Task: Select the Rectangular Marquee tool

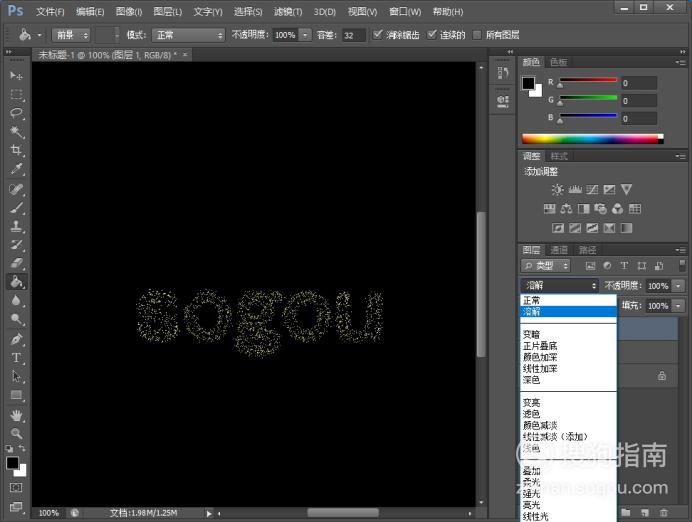Action: click(x=16, y=94)
